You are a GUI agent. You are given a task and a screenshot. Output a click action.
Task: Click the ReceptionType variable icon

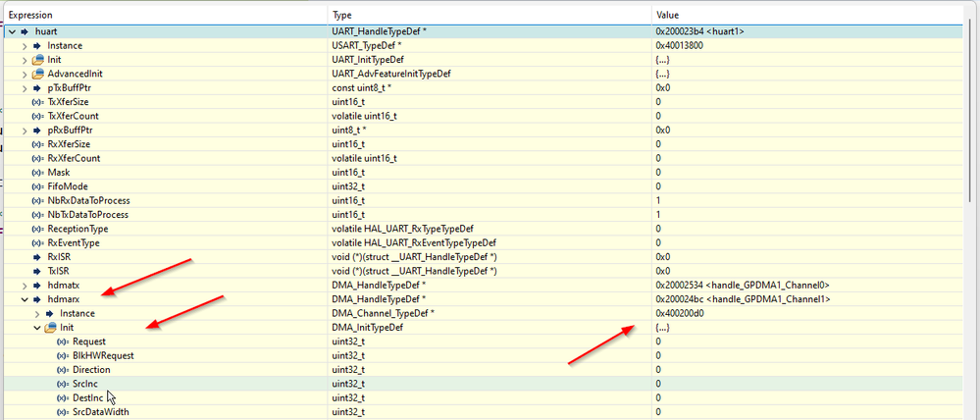[x=37, y=229]
